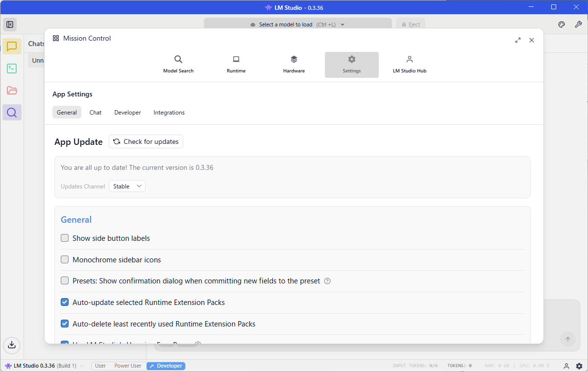Enable Show side button labels checkbox
Viewport: 588px width, 372px height.
pyautogui.click(x=65, y=238)
